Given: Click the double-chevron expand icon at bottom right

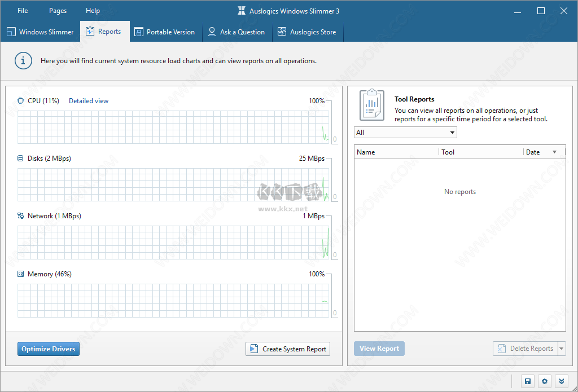Looking at the screenshot, I should [x=561, y=381].
